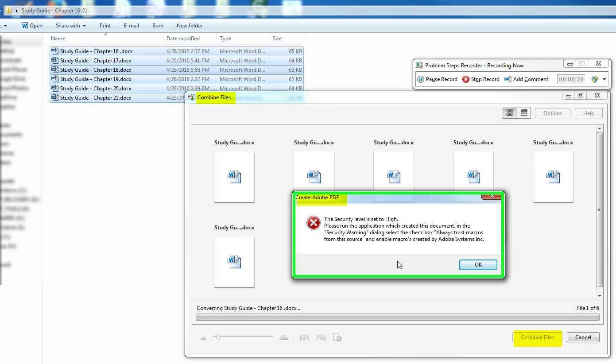The height and width of the screenshot is (364, 616).
Task: Click Burn in the Explorer toolbar
Action: coord(158,26)
